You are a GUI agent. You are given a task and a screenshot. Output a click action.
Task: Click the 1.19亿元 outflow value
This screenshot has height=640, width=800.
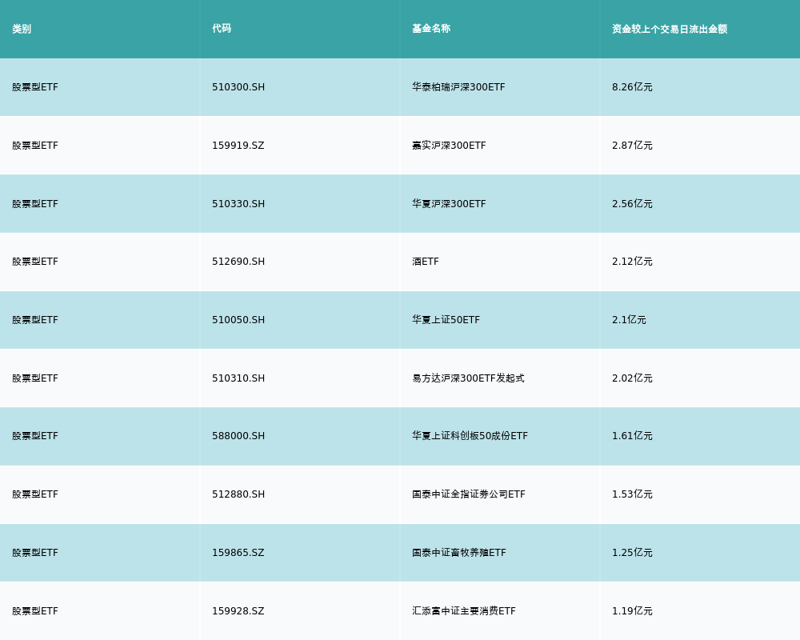click(x=632, y=611)
